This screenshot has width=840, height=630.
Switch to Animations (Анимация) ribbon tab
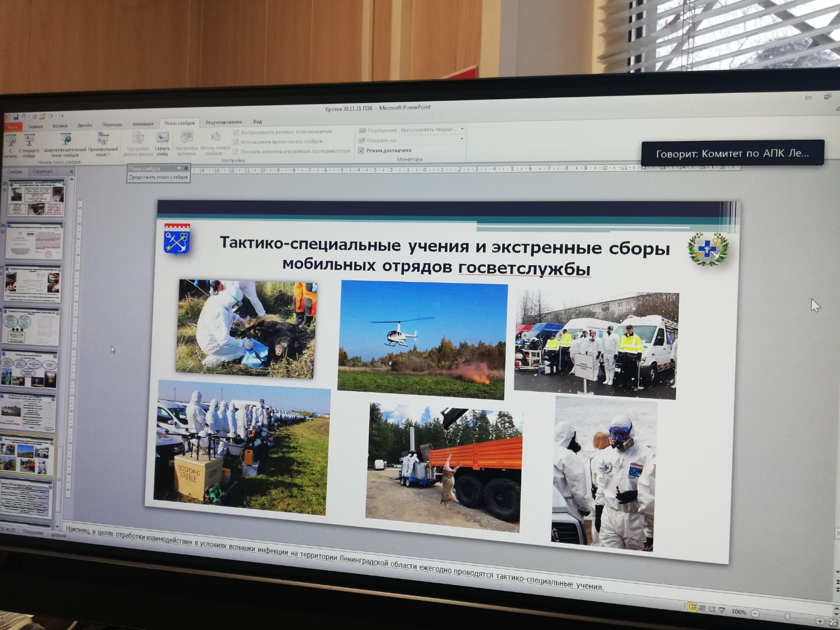142,124
